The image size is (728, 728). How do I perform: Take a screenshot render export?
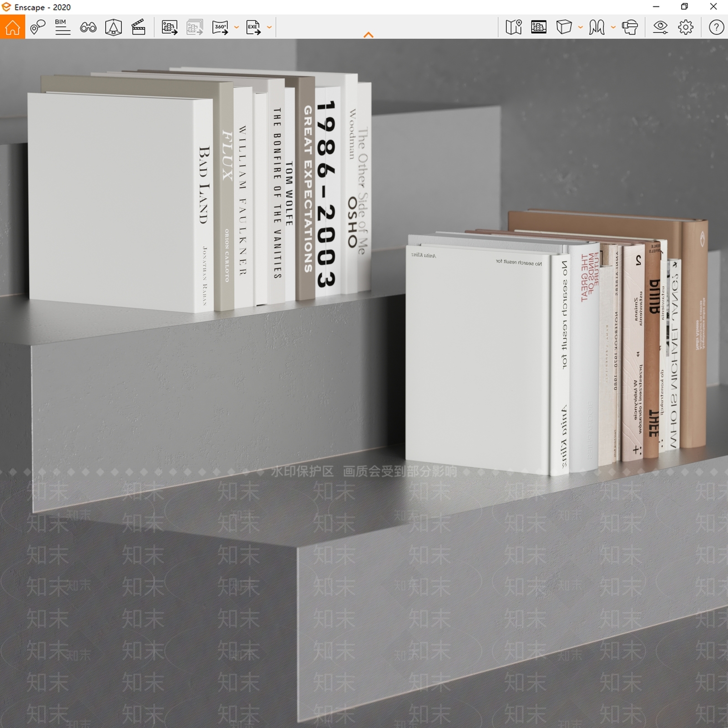point(169,27)
